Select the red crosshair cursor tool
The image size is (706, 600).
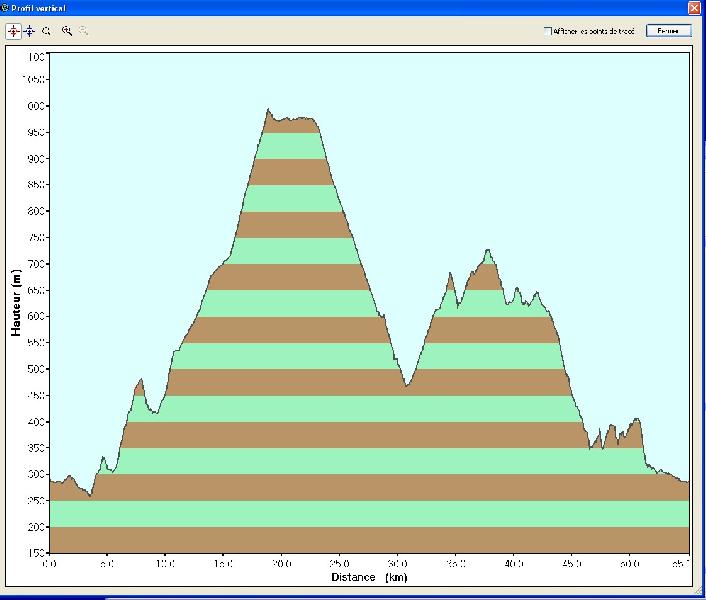(13, 31)
